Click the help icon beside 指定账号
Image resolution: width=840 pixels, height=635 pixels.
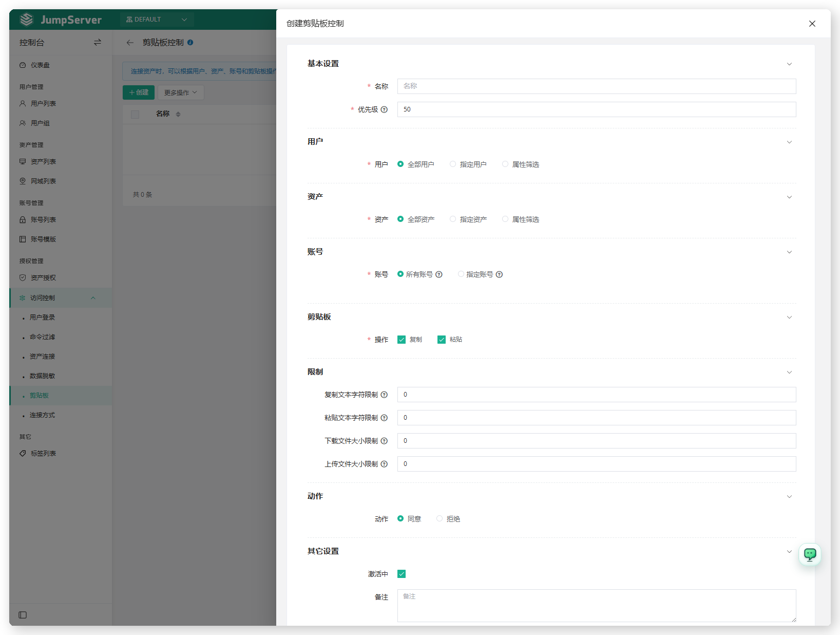click(500, 274)
